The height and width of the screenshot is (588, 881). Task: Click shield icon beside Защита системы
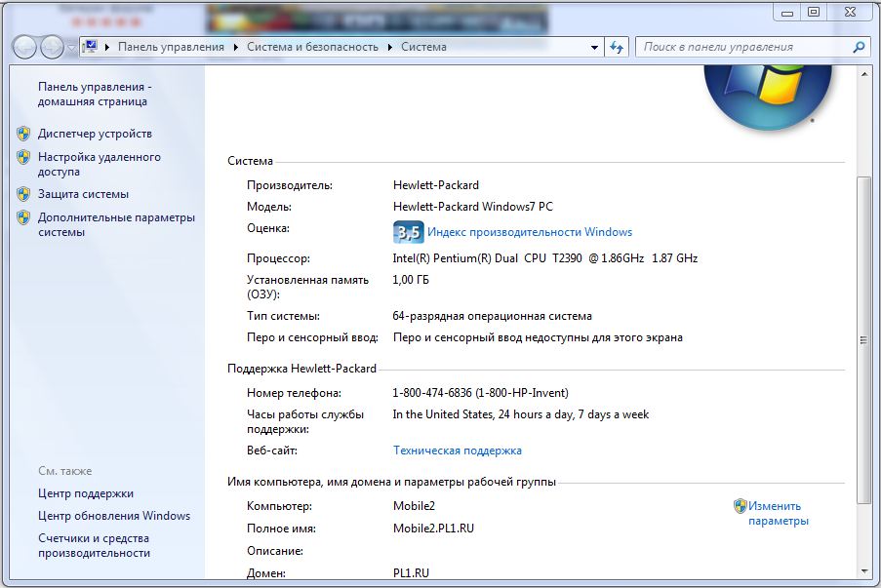coord(23,194)
